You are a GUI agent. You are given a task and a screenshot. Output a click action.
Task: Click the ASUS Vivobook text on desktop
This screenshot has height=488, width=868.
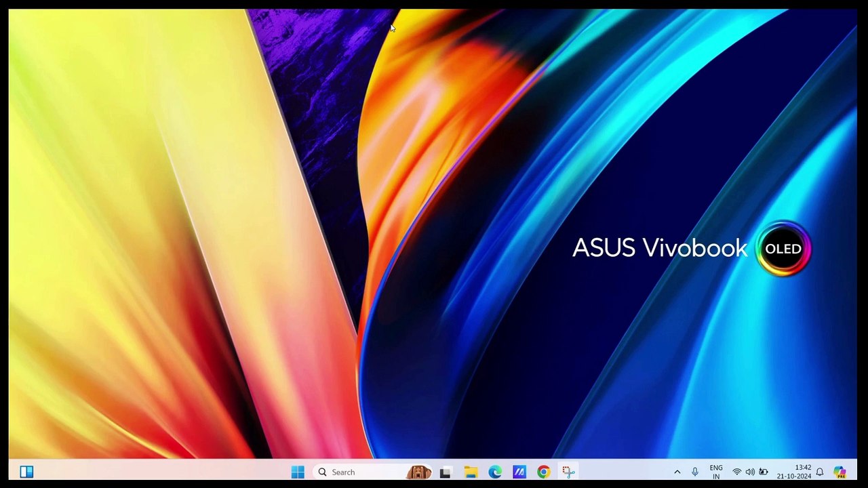659,248
